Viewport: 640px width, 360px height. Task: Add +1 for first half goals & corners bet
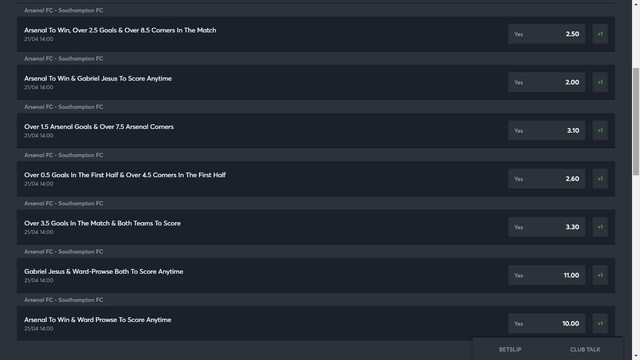(600, 178)
